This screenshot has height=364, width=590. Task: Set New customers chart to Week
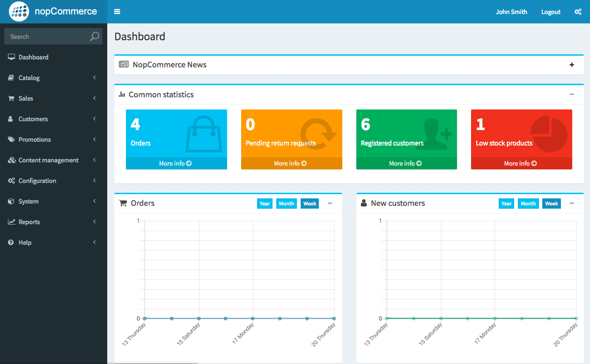(x=552, y=204)
